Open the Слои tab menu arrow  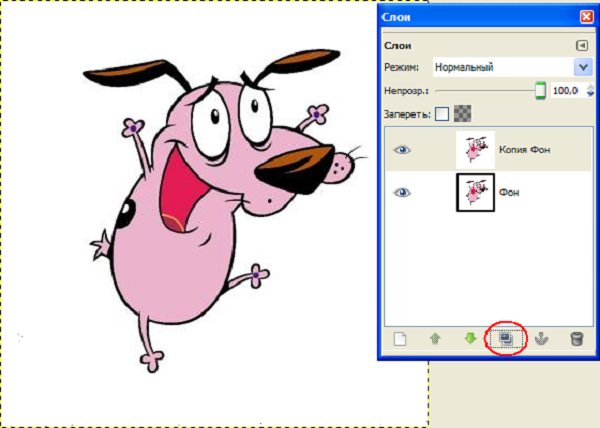point(582,46)
